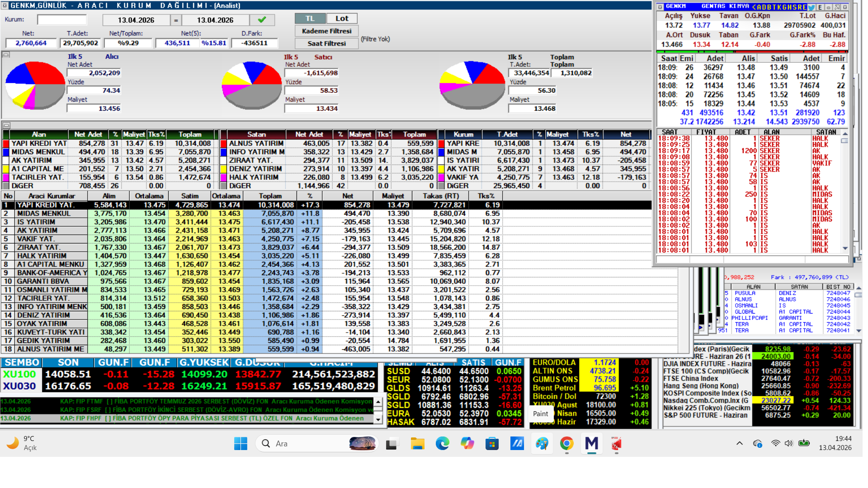The height and width of the screenshot is (488, 868).
Task: Click the Kurum input field
Action: click(x=62, y=20)
